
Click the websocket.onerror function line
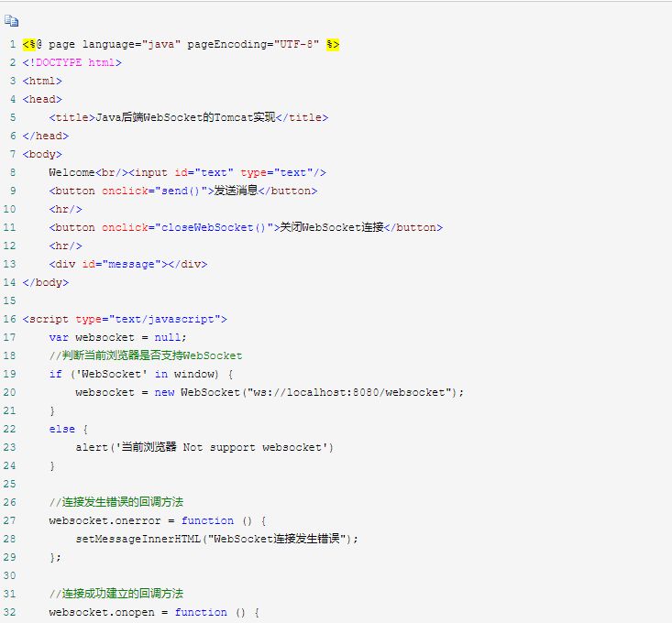point(158,520)
